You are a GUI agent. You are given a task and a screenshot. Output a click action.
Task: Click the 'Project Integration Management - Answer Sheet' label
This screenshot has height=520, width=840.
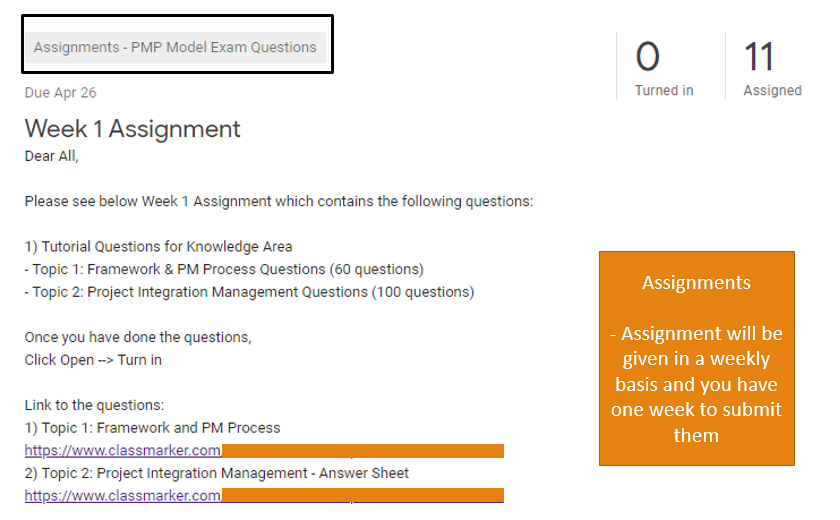(x=216, y=473)
